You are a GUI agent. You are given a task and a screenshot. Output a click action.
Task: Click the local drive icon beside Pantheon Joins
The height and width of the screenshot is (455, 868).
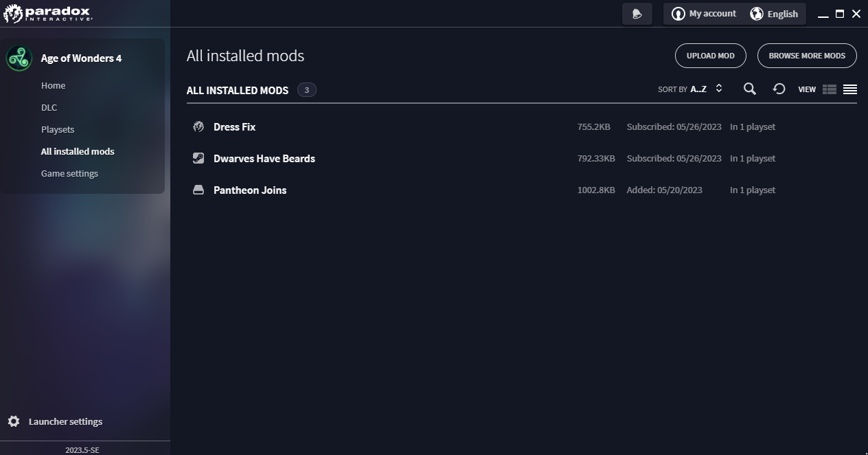point(198,190)
